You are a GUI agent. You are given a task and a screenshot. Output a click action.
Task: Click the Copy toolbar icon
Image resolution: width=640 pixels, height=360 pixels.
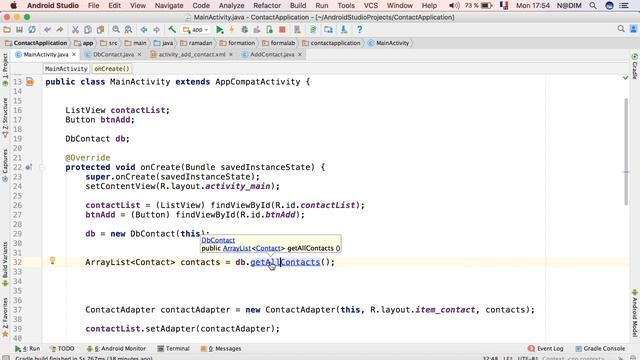[x=88, y=29]
